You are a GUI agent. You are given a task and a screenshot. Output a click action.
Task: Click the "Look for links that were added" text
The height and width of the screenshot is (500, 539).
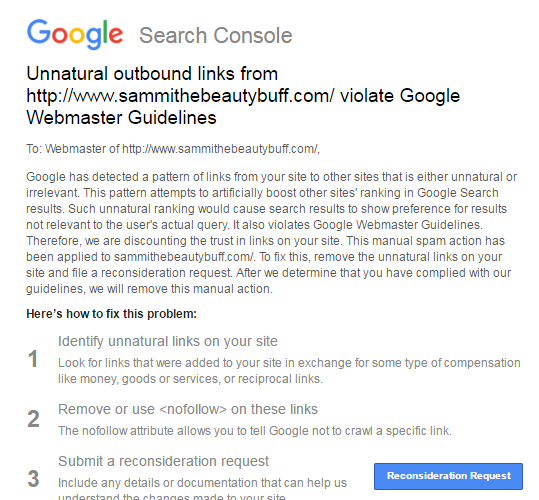289,371
